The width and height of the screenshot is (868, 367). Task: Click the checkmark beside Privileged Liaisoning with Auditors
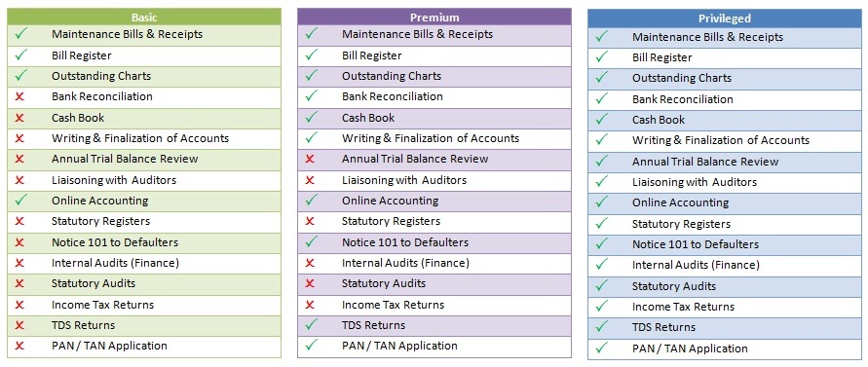602,181
